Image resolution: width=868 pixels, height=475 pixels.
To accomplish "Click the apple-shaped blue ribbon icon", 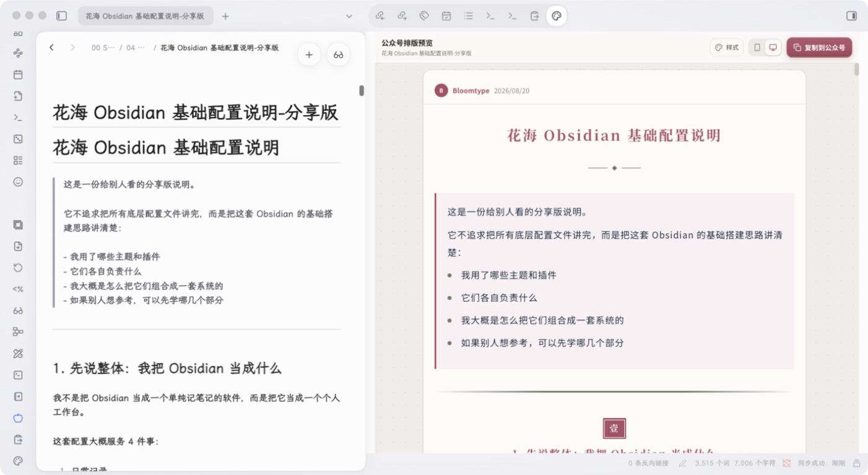I will click(x=18, y=418).
